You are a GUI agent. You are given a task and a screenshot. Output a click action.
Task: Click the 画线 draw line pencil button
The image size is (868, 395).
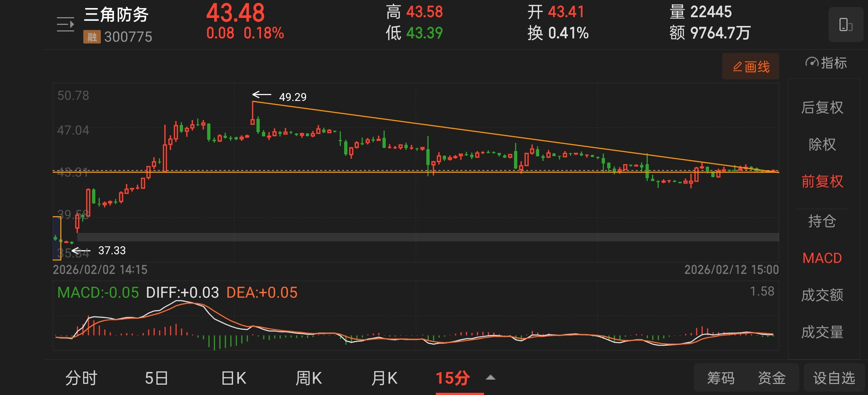tap(751, 67)
